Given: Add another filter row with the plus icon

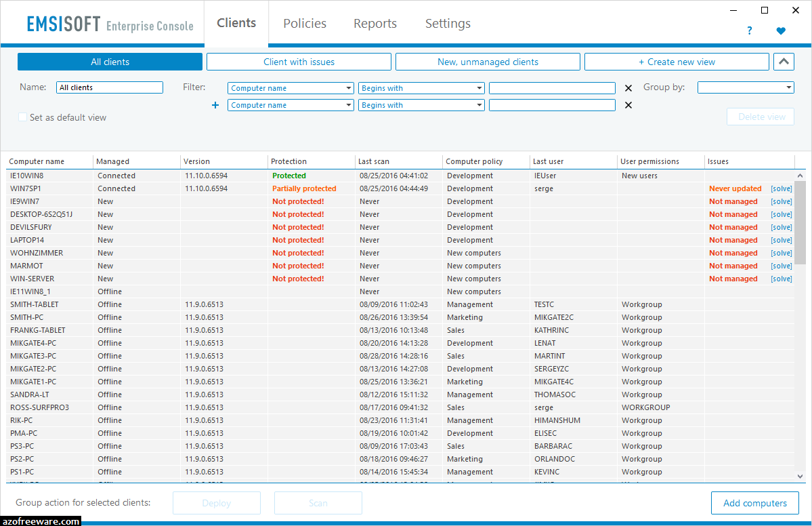Looking at the screenshot, I should coord(215,105).
